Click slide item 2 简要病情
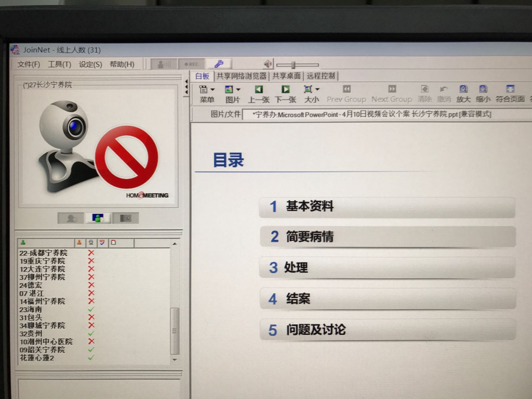 click(388, 237)
